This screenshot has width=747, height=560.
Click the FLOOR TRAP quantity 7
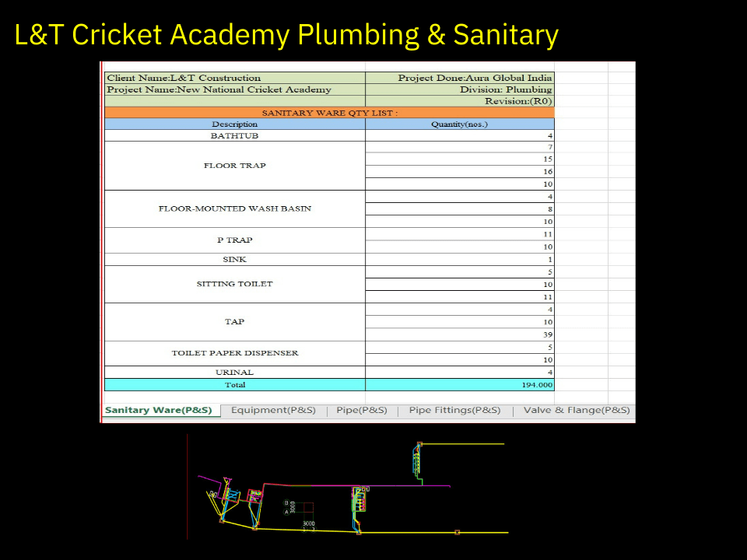(460, 147)
